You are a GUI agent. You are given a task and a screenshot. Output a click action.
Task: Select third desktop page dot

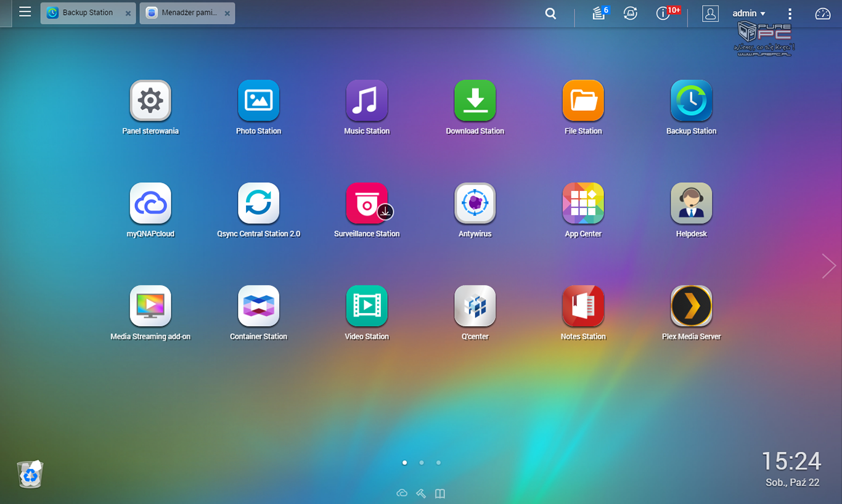tap(438, 462)
